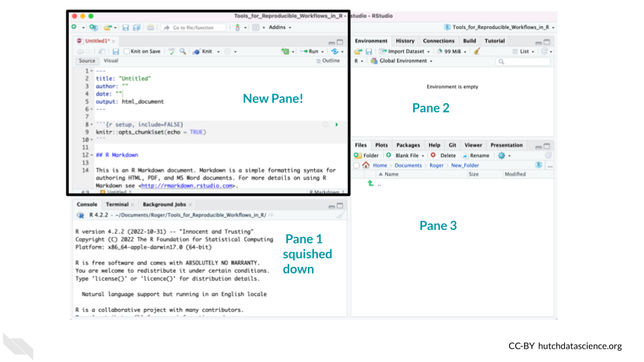
Task: Open the rmarkdown.rstudio.com link
Action: pos(187,186)
